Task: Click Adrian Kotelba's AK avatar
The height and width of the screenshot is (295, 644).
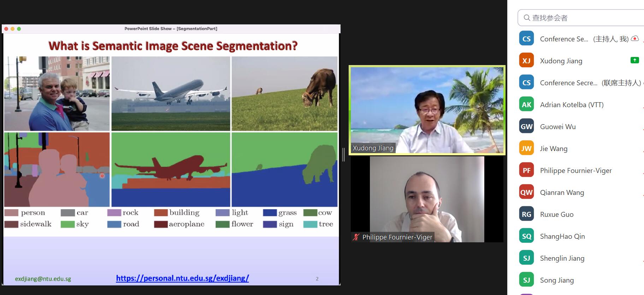Action: [526, 104]
